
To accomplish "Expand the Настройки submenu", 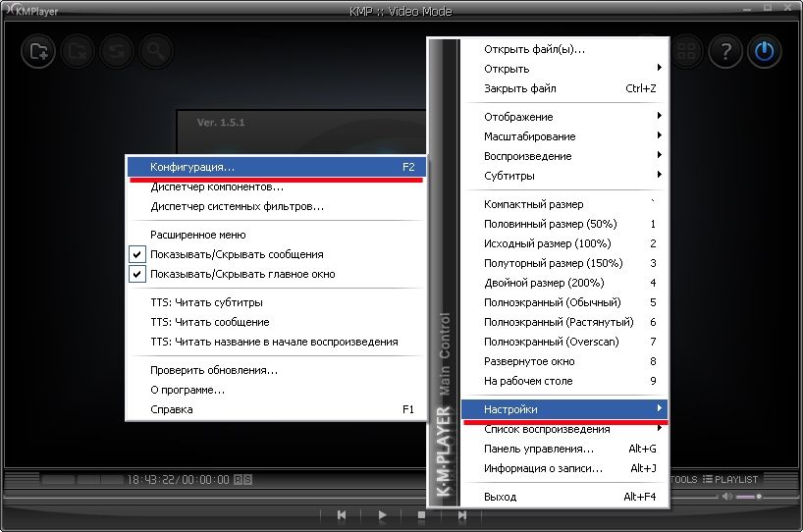I will pos(564,409).
